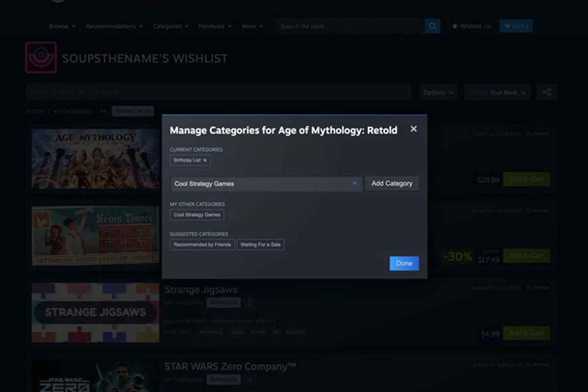Remove Age of Mythology from wishlist

click(x=537, y=134)
